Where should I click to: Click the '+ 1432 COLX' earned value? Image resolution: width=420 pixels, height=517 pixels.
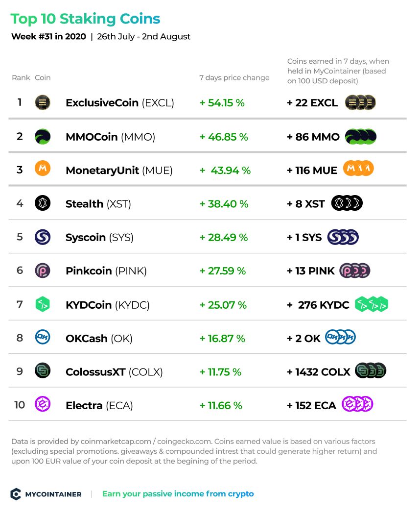[318, 372]
